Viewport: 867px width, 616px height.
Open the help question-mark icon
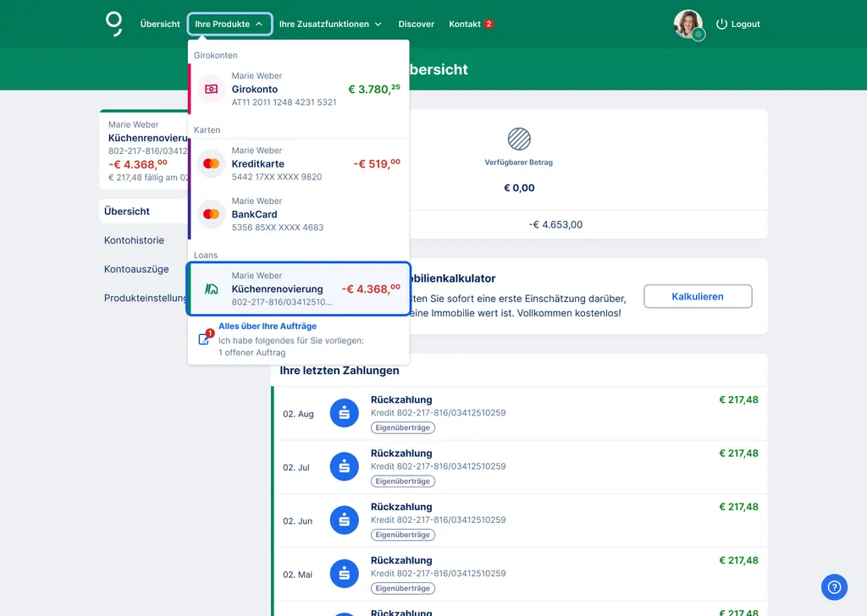click(x=834, y=587)
